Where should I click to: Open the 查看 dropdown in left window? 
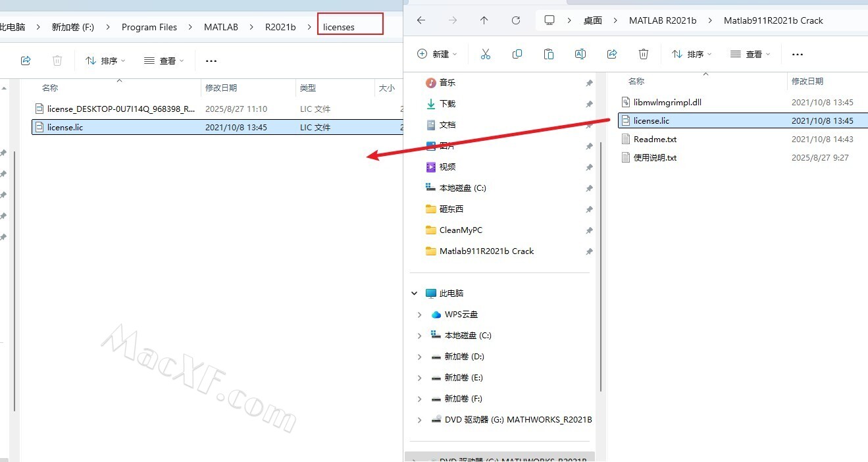tap(164, 61)
